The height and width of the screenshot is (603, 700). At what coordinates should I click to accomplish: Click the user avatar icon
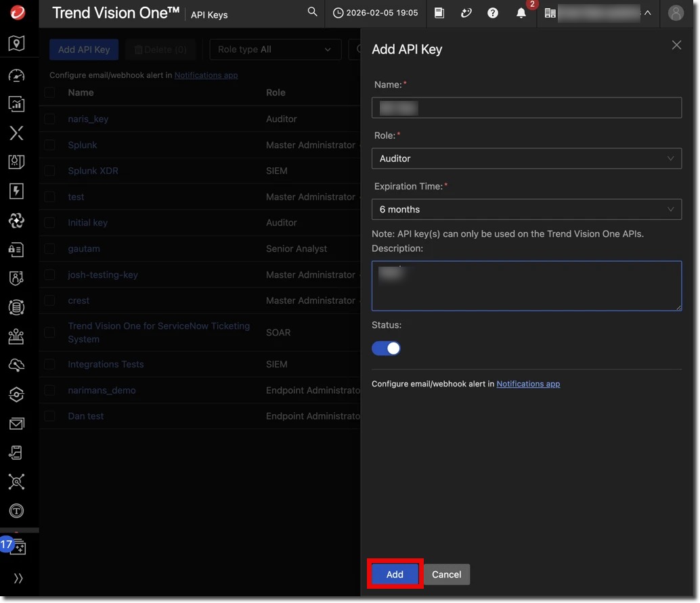(x=676, y=13)
